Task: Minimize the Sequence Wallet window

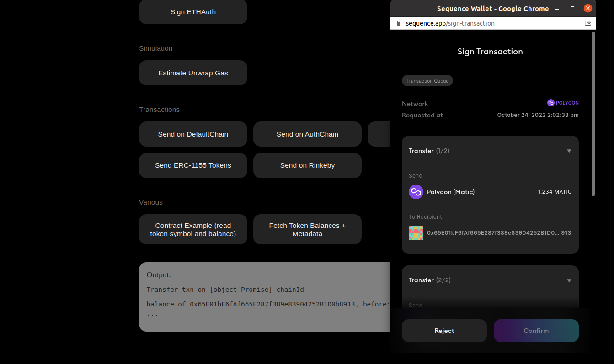Action: (x=557, y=9)
